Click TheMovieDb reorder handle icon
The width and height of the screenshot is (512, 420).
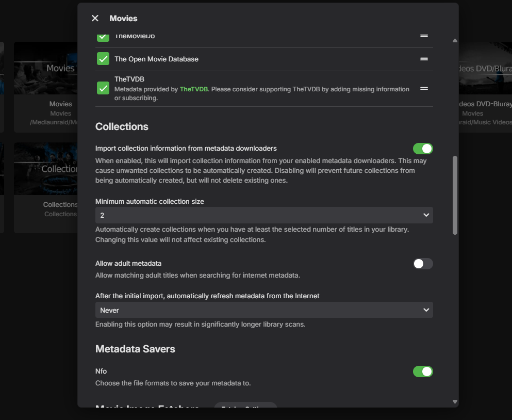[x=424, y=36]
